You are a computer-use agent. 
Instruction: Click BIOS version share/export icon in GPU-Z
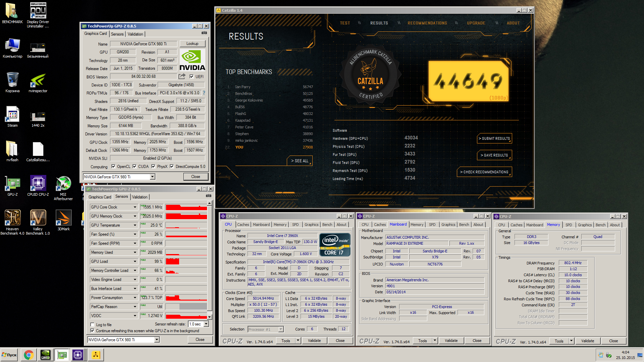click(182, 76)
